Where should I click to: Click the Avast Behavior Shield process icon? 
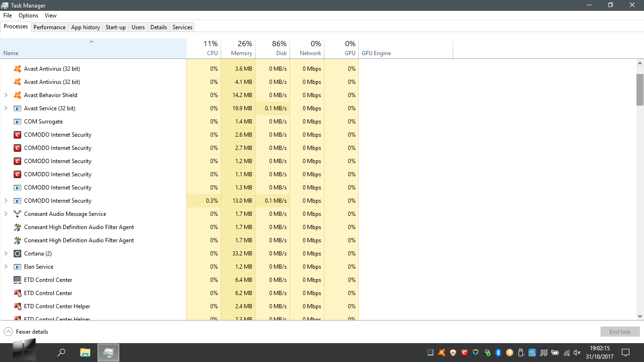pos(17,95)
